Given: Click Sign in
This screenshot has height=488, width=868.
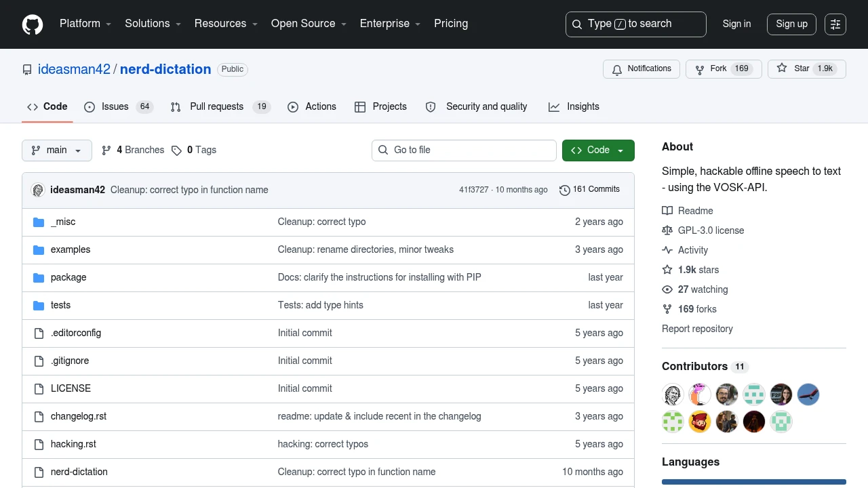Looking at the screenshot, I should click(736, 24).
